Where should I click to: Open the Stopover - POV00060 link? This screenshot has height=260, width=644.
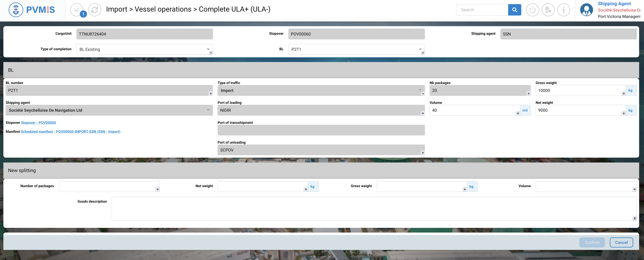(x=38, y=123)
